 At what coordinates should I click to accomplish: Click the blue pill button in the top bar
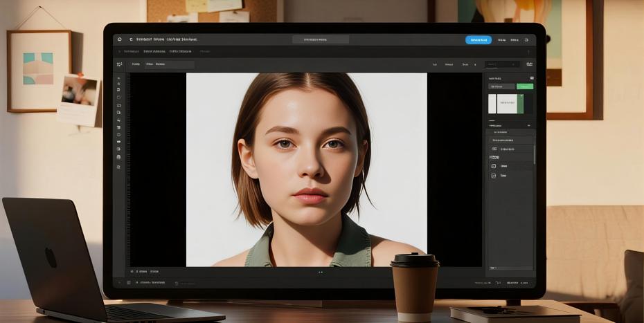[478, 40]
